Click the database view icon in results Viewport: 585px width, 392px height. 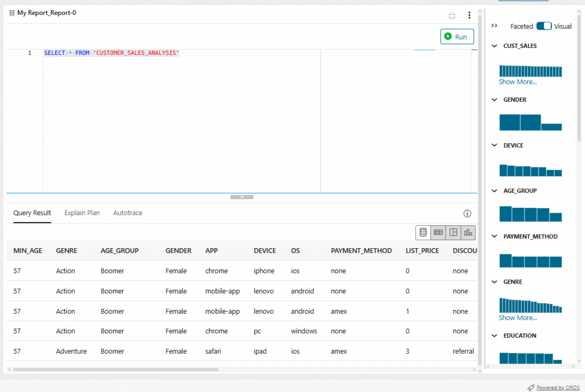tap(423, 232)
